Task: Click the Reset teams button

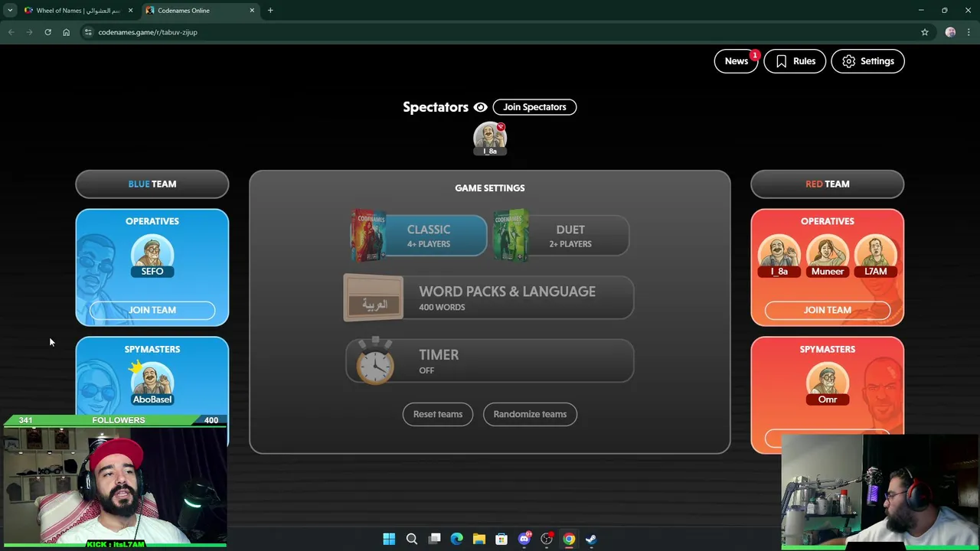Action: coord(438,414)
